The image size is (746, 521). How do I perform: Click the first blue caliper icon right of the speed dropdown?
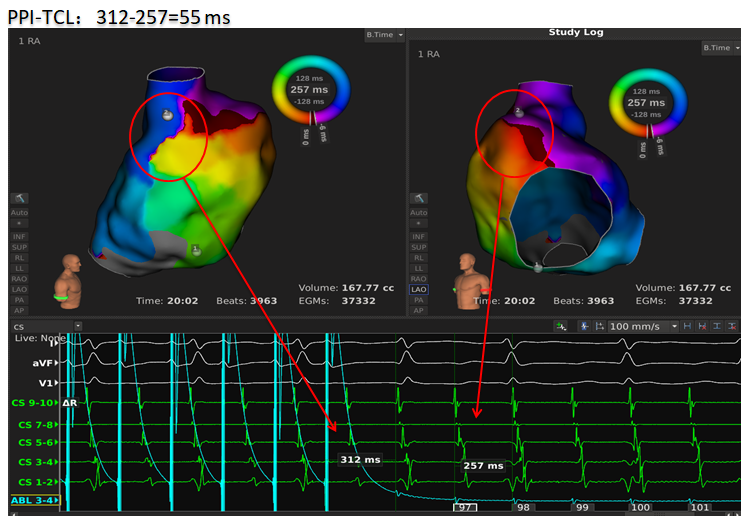[x=687, y=327]
